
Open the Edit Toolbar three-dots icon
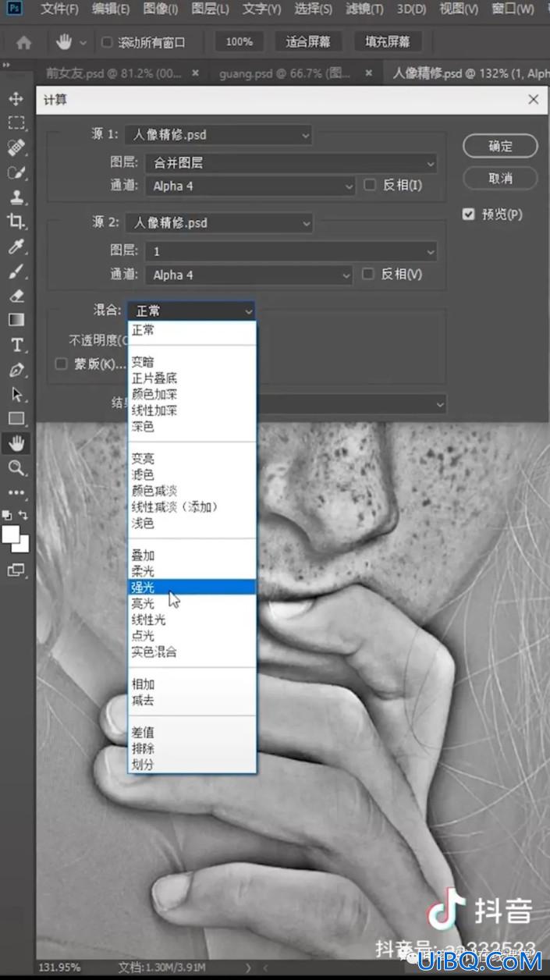tap(16, 492)
